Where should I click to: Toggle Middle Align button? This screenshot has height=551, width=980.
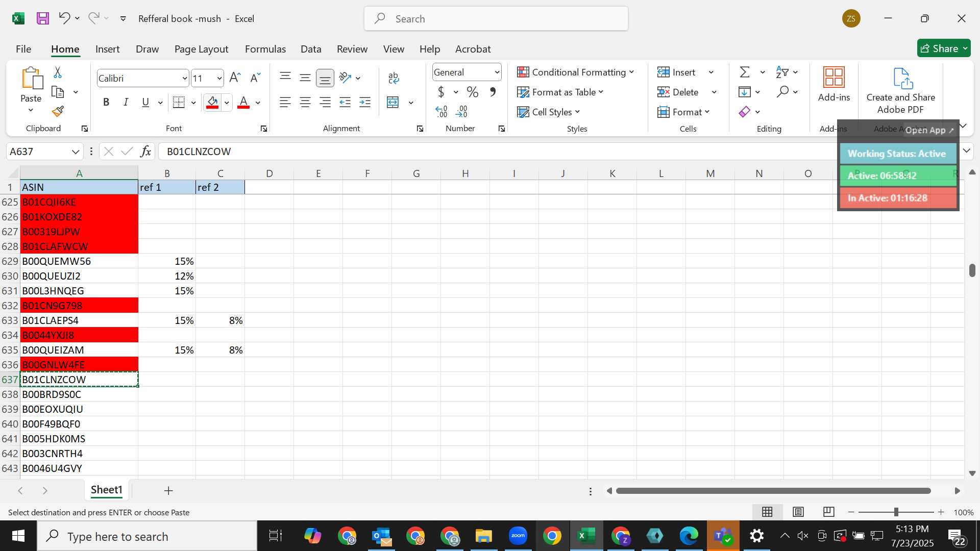[x=305, y=78]
